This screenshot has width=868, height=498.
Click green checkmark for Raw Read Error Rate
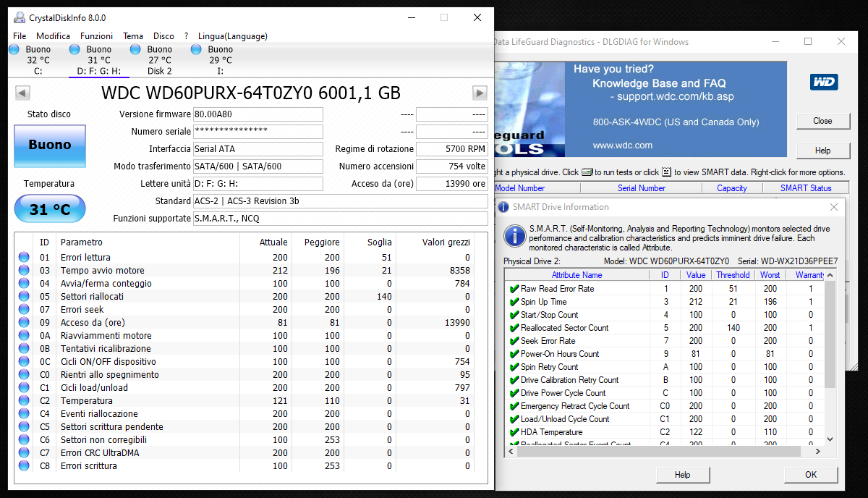pos(514,288)
